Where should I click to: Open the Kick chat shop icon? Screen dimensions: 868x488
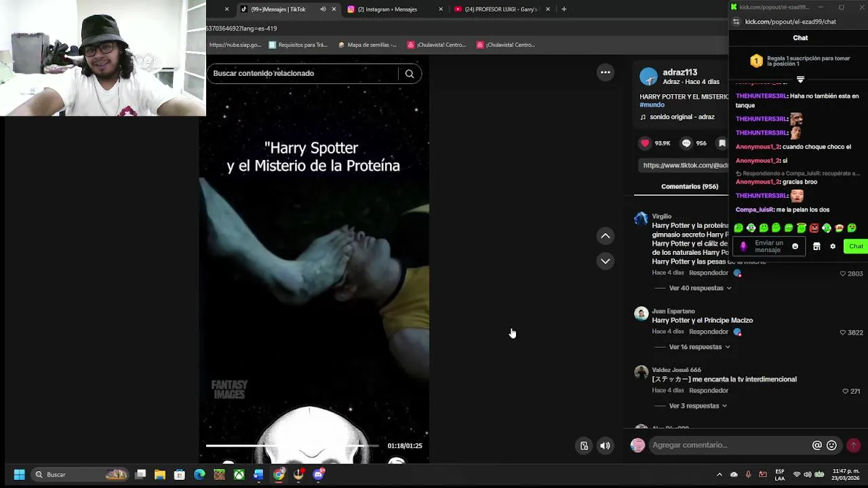coord(816,247)
